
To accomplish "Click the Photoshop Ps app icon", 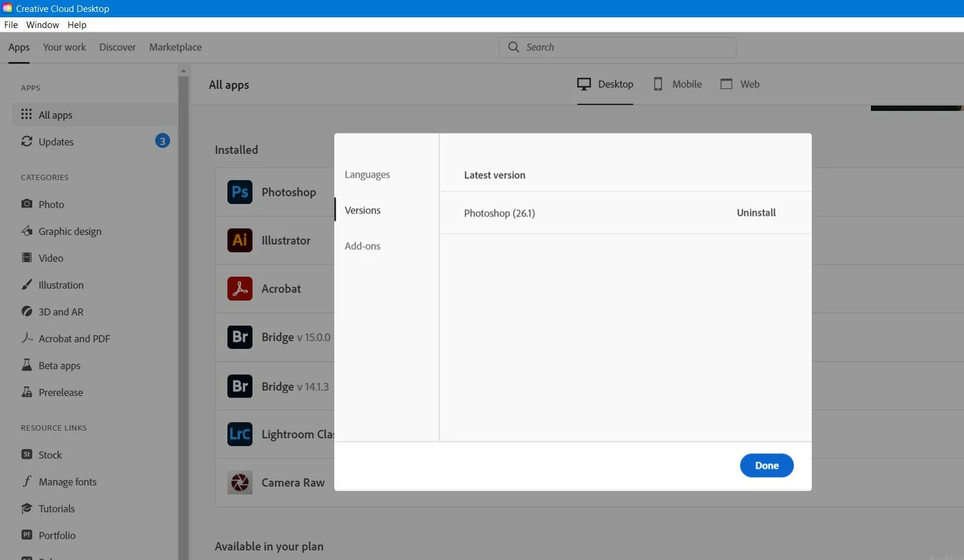I will pos(240,192).
